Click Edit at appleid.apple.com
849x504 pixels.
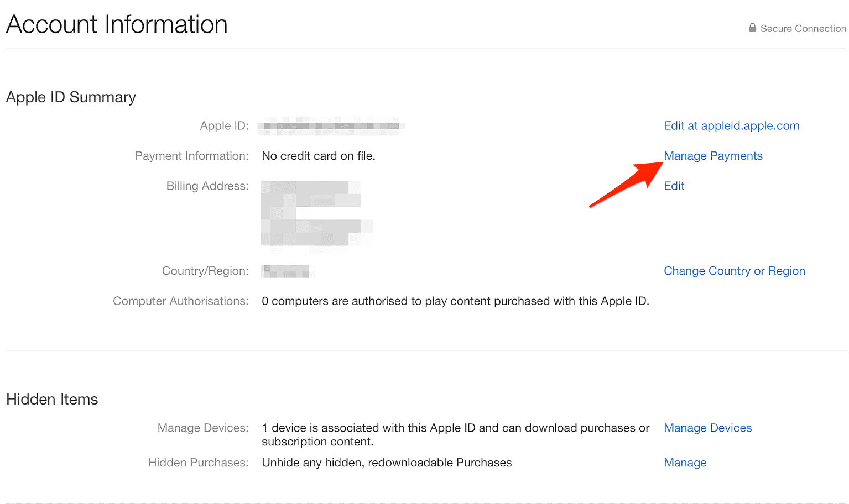point(731,125)
